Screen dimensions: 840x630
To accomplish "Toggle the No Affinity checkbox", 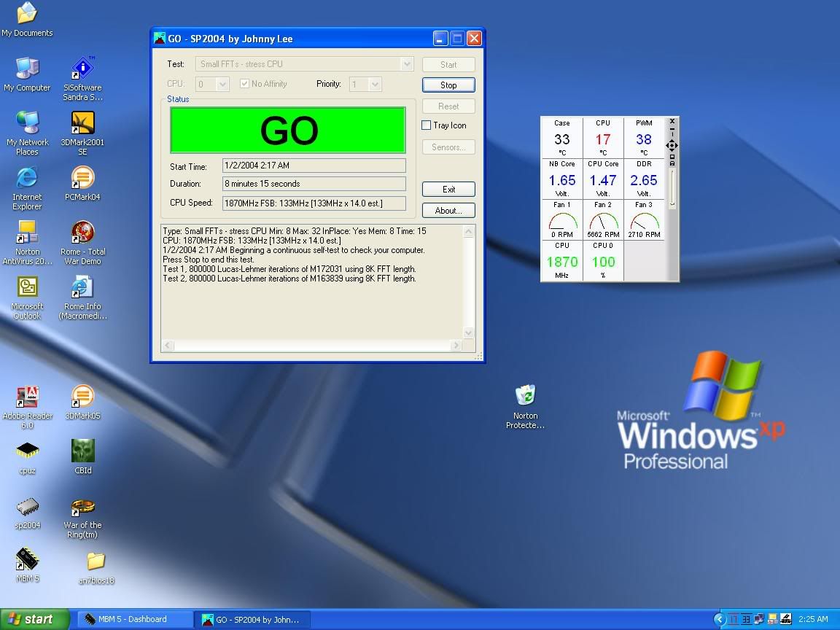I will coord(245,84).
